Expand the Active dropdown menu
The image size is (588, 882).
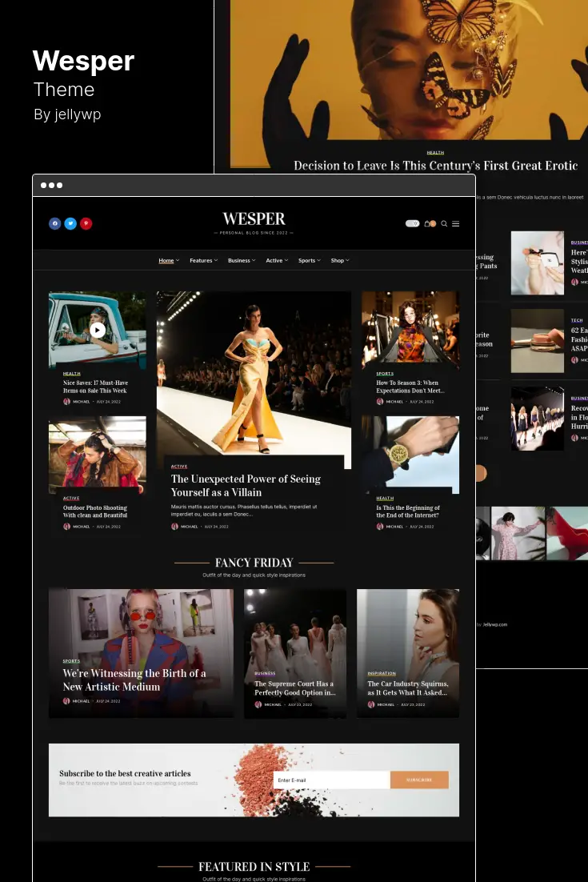pyautogui.click(x=277, y=260)
